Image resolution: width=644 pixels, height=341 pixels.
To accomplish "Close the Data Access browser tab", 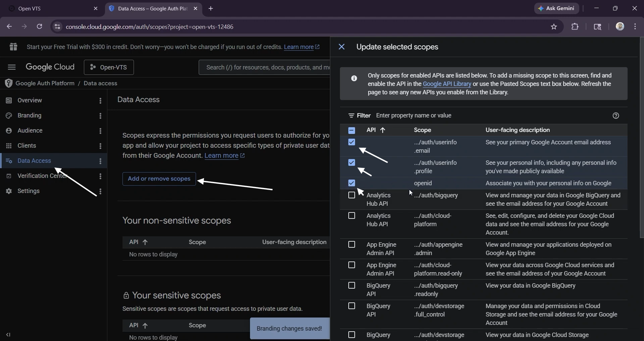I will [x=196, y=9].
